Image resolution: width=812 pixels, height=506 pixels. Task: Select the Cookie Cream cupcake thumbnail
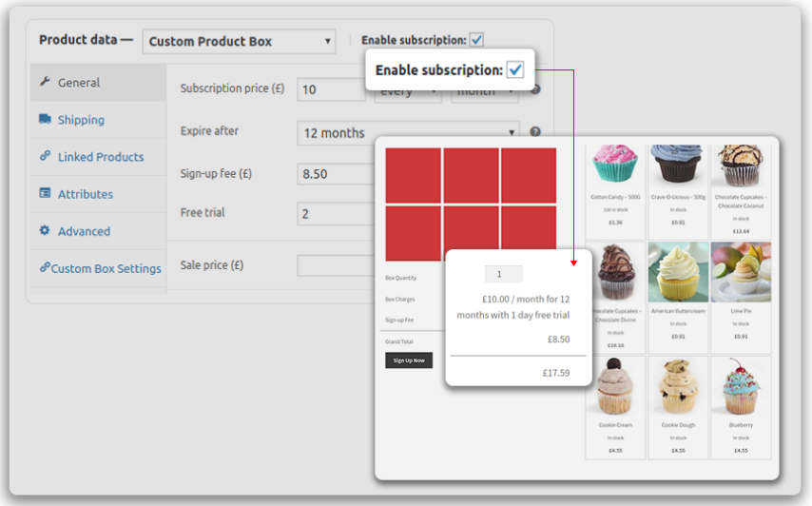pyautogui.click(x=615, y=386)
